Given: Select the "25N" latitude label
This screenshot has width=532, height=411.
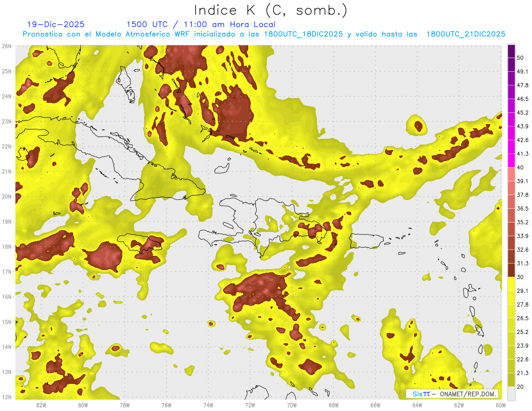Looking at the screenshot, I should pos(7,71).
